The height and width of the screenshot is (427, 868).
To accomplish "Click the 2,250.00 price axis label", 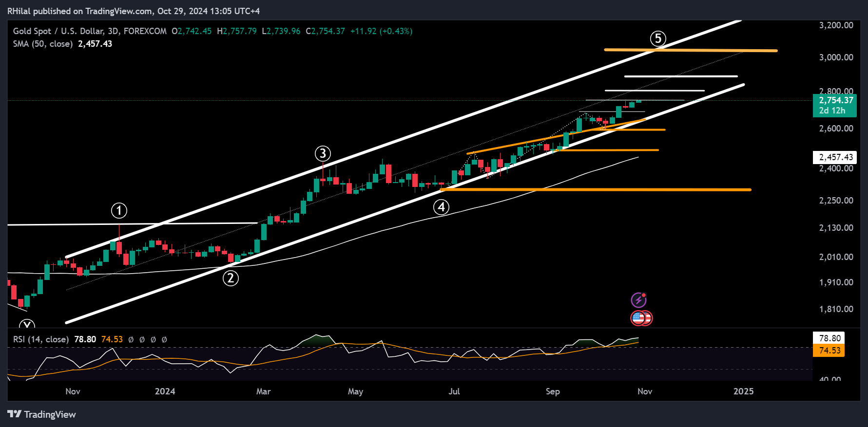I will tap(836, 201).
